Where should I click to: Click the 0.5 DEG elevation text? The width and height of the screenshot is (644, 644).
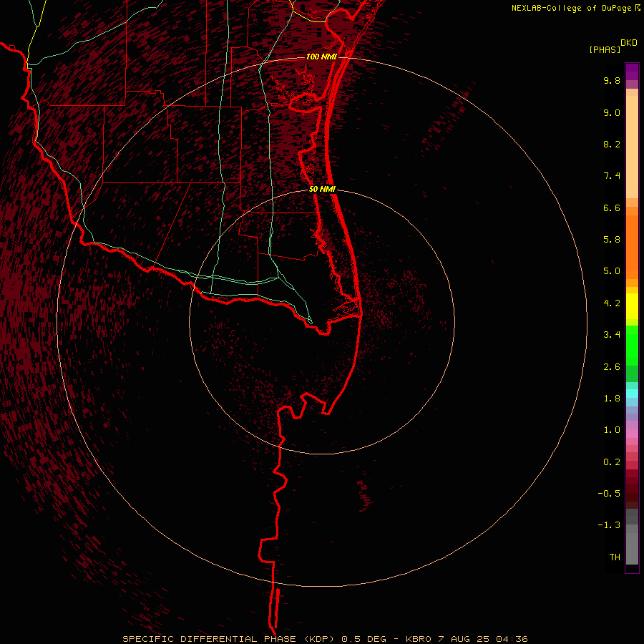pyautogui.click(x=364, y=639)
